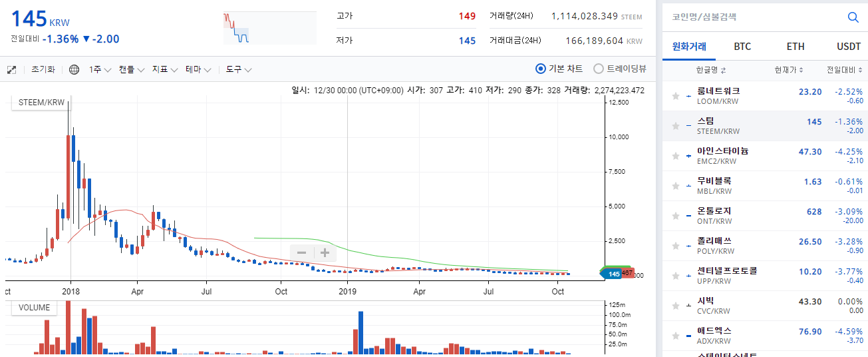Image resolution: width=868 pixels, height=357 pixels.
Task: Click the search magnifier icon
Action: coord(853,17)
